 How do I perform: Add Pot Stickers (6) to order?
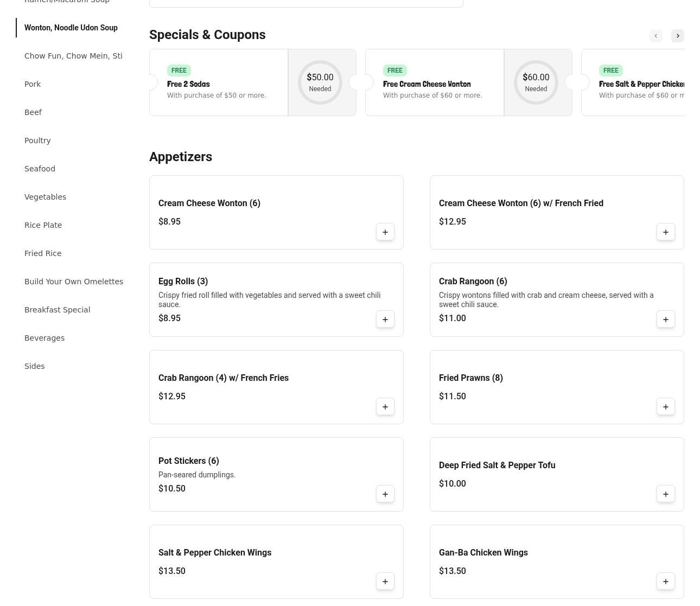[385, 494]
